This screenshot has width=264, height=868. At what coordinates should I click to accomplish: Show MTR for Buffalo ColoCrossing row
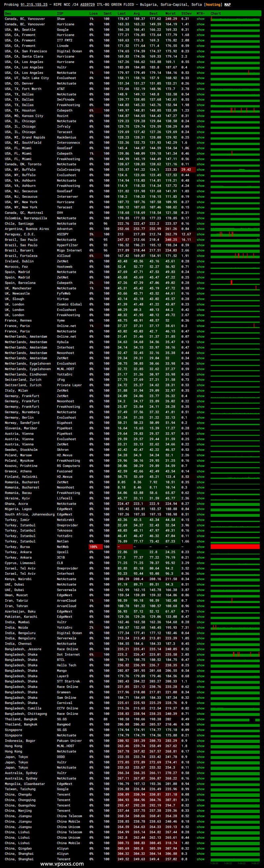click(201, 170)
